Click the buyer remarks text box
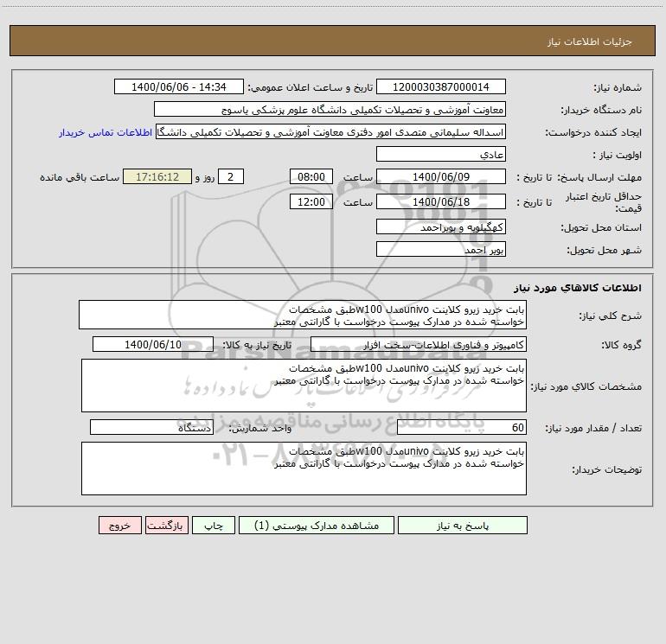The height and width of the screenshot is (644, 666). 304,469
